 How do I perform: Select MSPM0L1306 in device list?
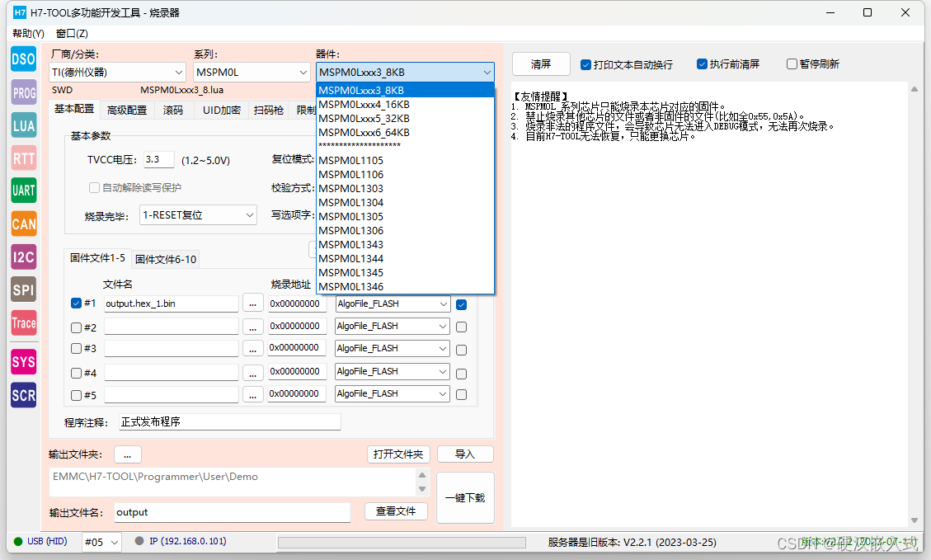point(406,230)
